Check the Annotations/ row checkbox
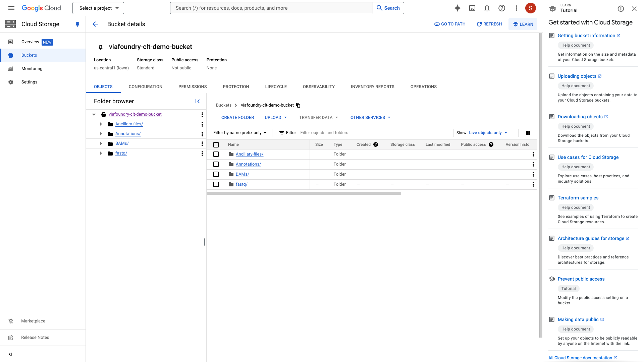 coord(216,164)
